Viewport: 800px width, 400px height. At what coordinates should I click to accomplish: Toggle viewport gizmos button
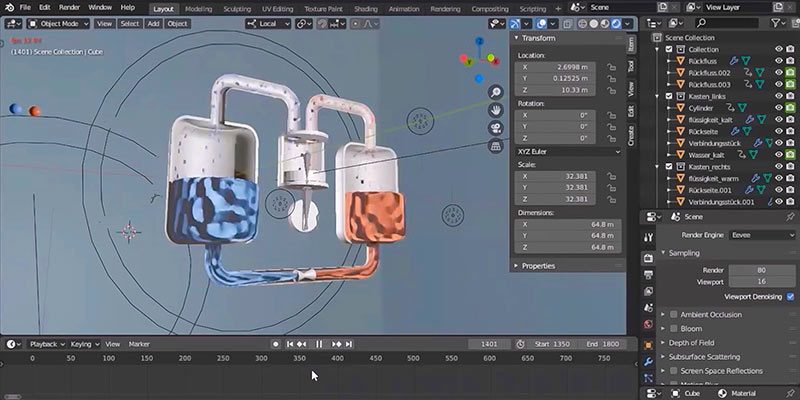(x=515, y=23)
